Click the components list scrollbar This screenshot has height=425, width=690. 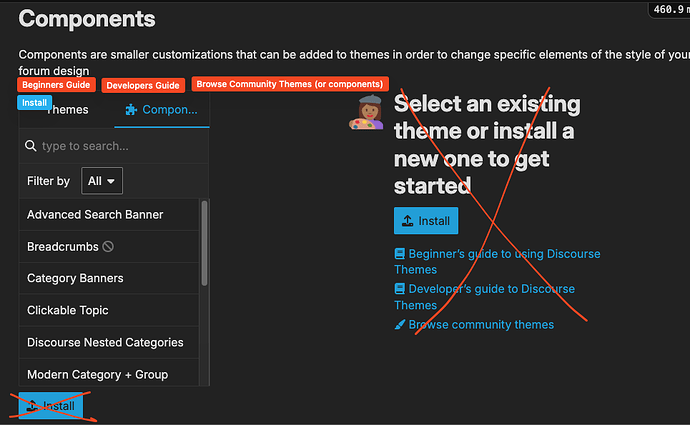point(204,243)
